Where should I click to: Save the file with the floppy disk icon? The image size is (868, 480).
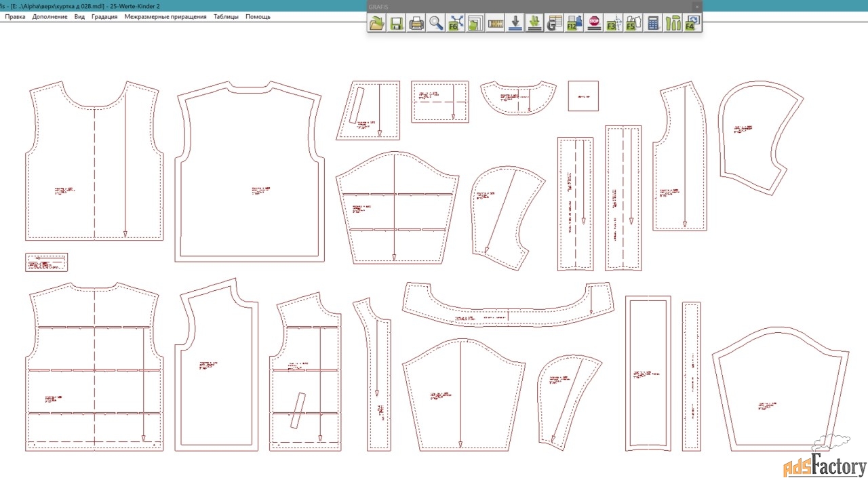[397, 23]
